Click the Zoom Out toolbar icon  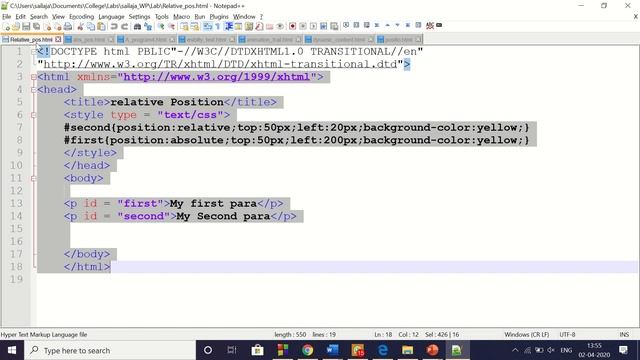click(171, 27)
